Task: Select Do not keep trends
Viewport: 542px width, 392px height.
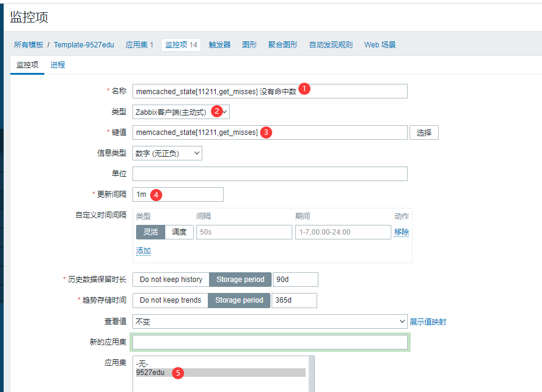Action: click(x=170, y=300)
